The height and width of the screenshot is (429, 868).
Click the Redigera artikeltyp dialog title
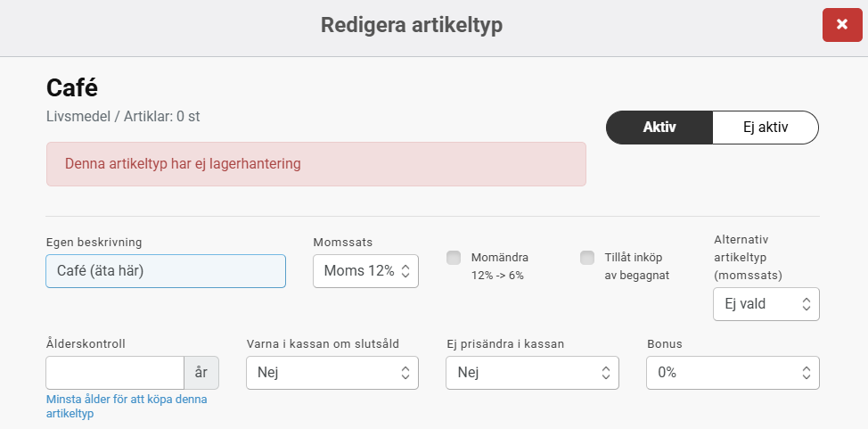click(412, 25)
